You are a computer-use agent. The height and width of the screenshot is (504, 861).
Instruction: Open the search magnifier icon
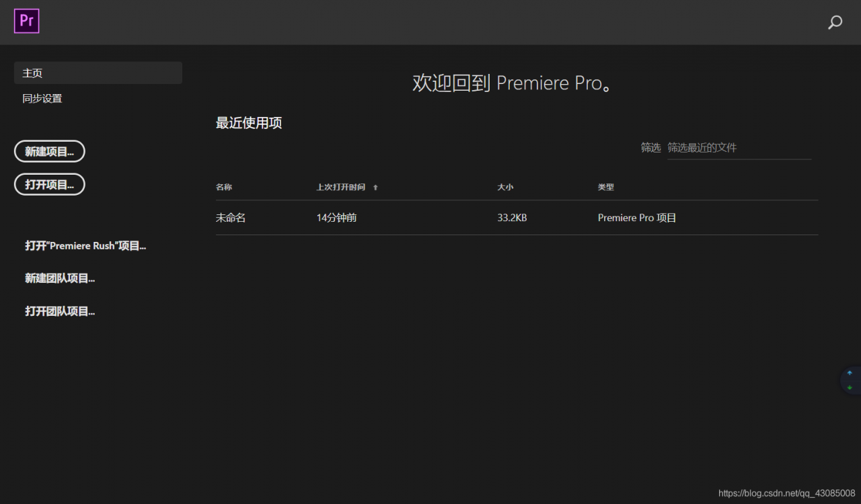[x=835, y=22]
